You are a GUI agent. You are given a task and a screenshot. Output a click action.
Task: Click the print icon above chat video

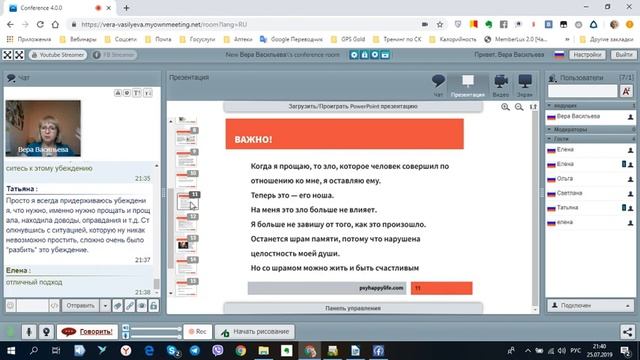118,93
